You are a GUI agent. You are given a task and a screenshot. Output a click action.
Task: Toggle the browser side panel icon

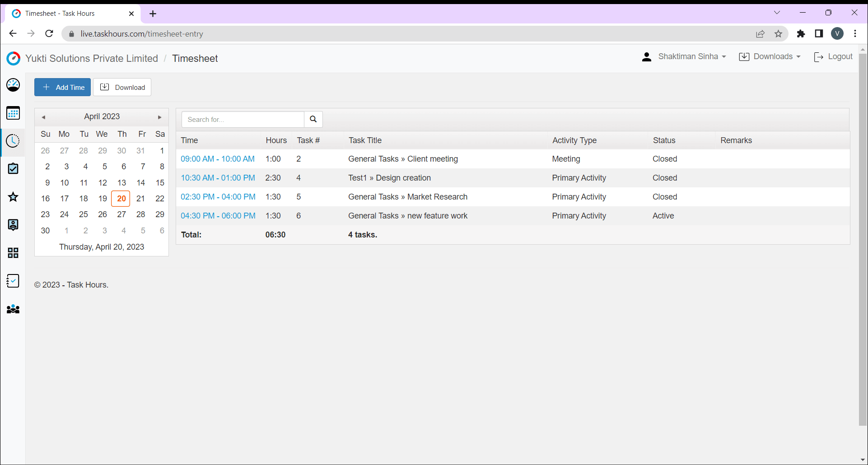point(819,33)
